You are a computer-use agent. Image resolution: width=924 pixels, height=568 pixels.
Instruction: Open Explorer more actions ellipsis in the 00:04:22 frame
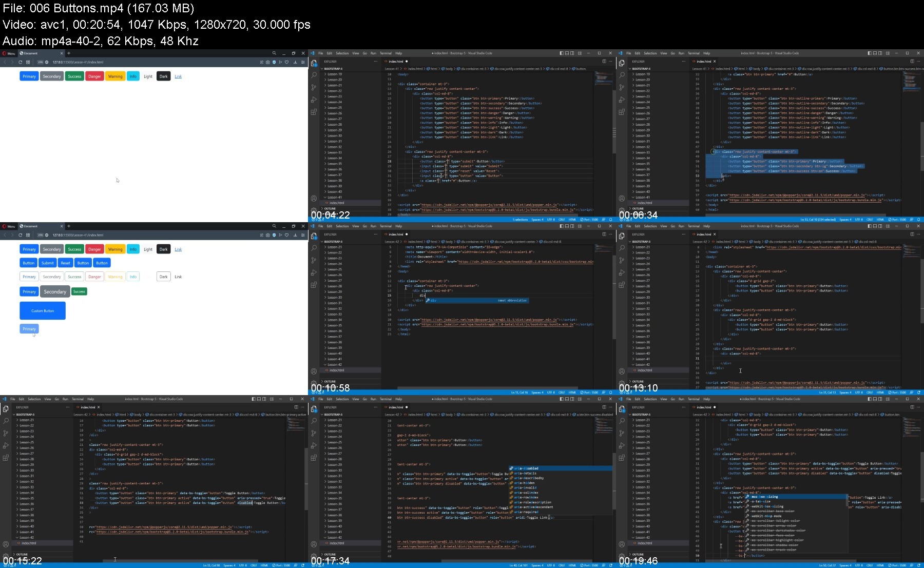tap(375, 62)
